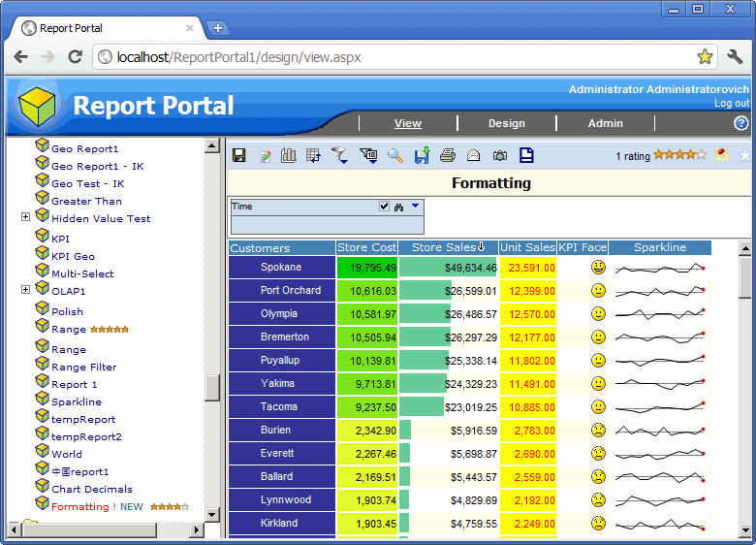
Task: Bookmark page with the star icon
Action: click(705, 57)
